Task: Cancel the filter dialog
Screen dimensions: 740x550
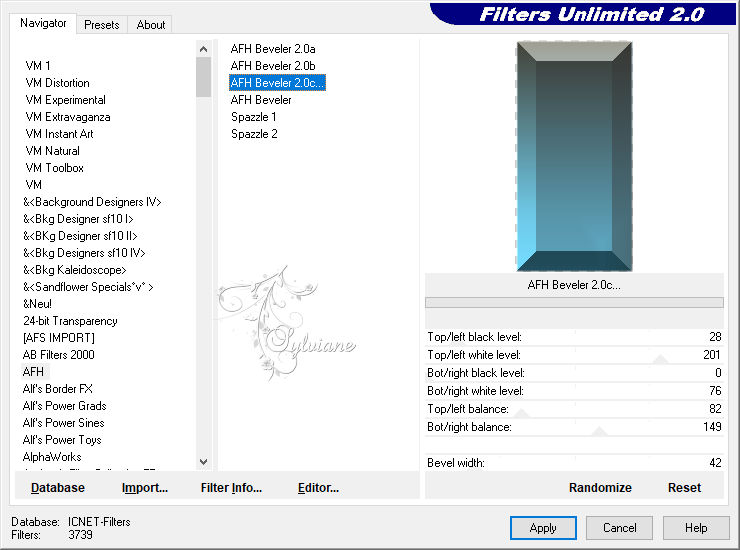Action: [620, 528]
